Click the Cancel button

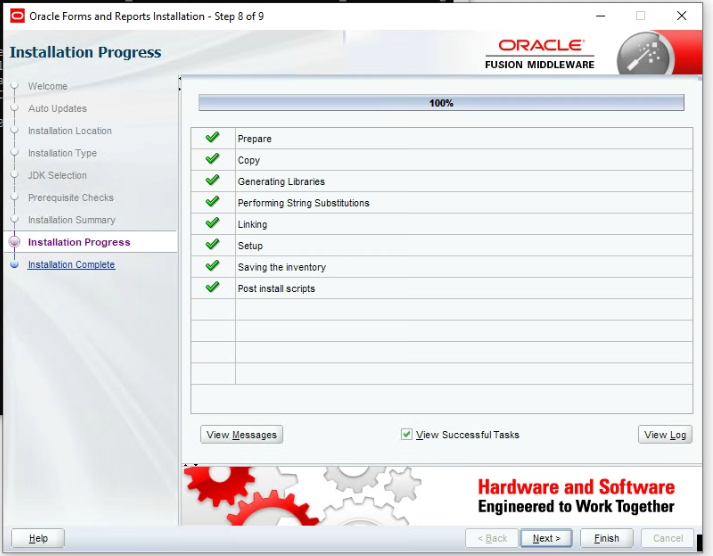[x=668, y=538]
